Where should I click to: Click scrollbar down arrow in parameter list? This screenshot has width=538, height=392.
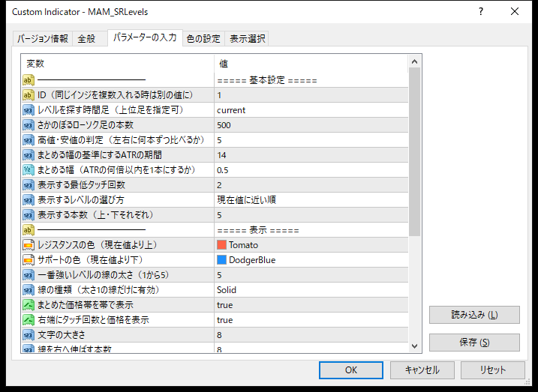coord(414,346)
